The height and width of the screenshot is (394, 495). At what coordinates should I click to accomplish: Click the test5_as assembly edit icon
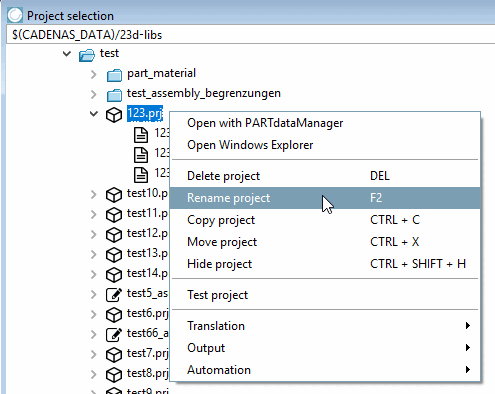(x=114, y=295)
